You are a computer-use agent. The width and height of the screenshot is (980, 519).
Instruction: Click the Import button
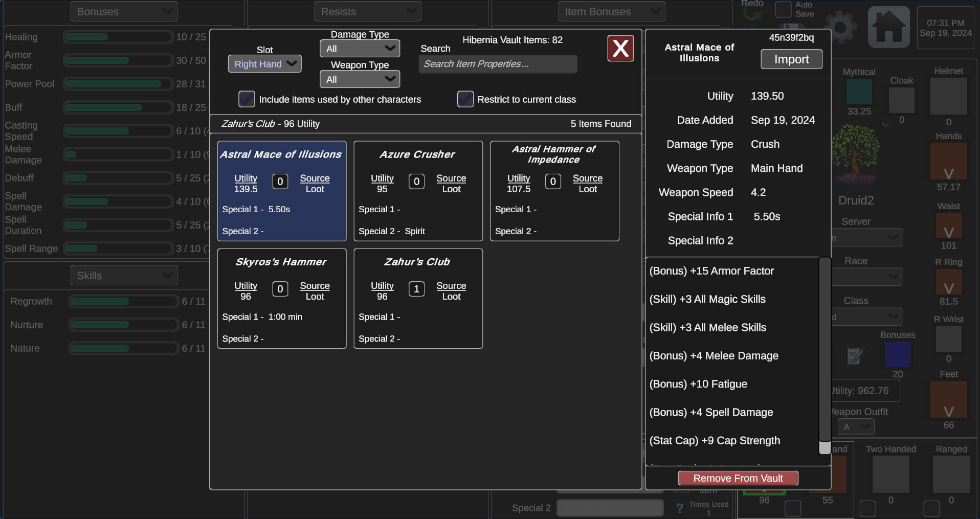[791, 59]
